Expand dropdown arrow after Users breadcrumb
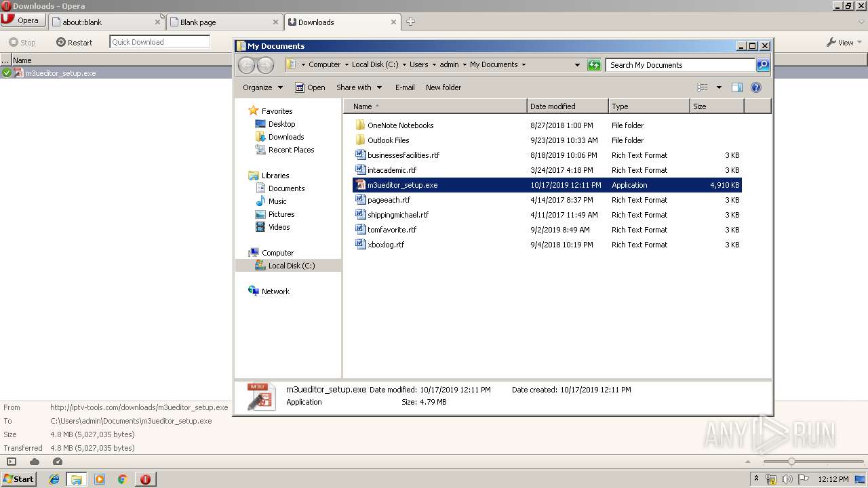 434,65
